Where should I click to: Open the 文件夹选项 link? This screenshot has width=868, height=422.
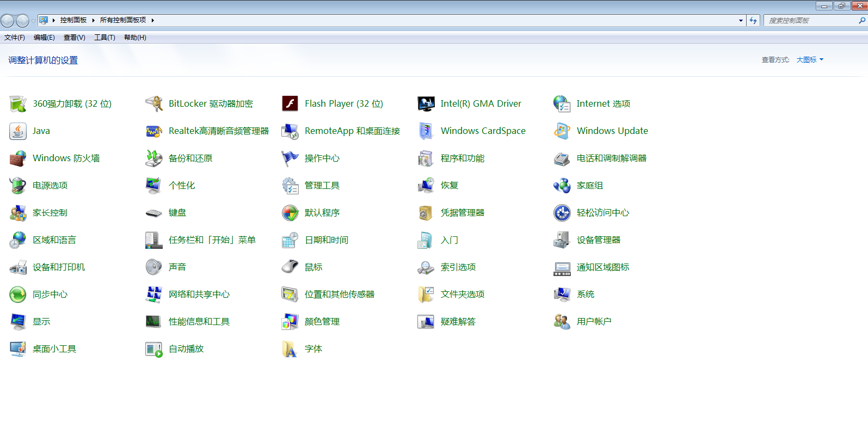tap(463, 294)
